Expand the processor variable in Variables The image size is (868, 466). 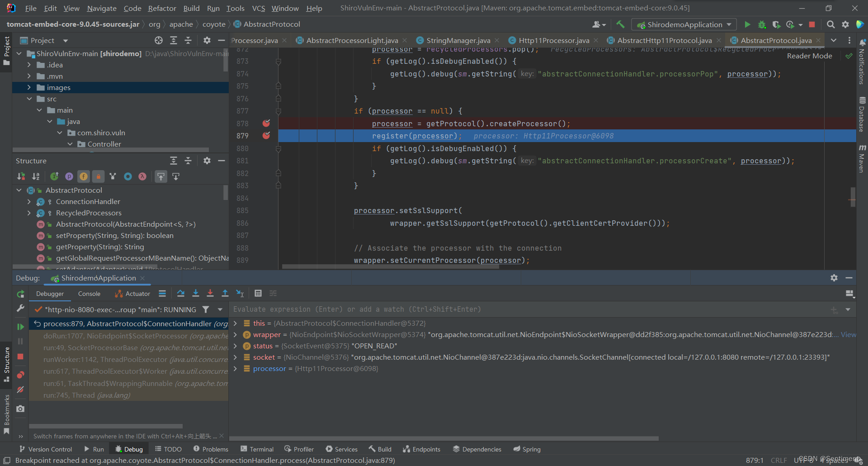pos(235,368)
